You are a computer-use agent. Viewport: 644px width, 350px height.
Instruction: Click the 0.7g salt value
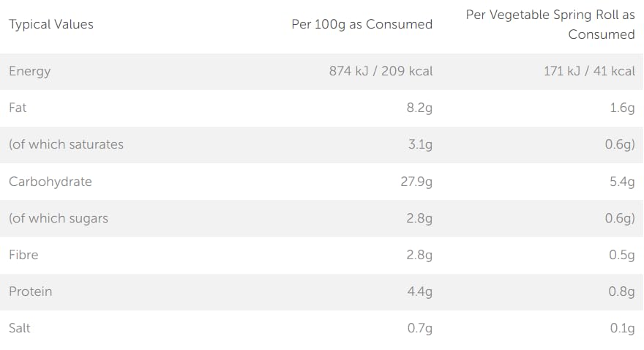click(419, 328)
